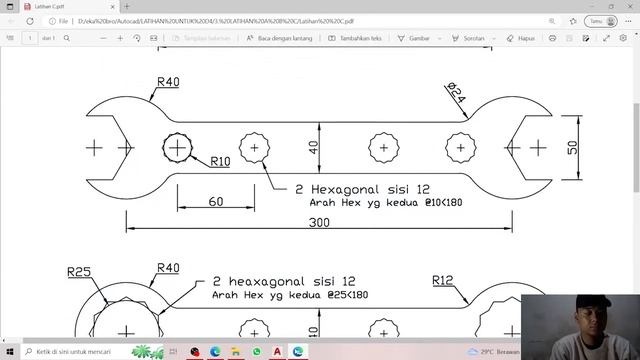Screen dimensions: 640x360
Task: Refresh the current page
Action: [x=30, y=21]
